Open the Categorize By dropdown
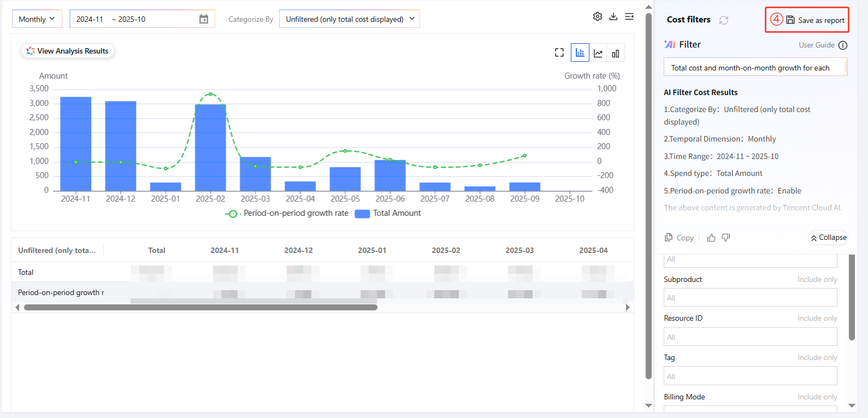The width and height of the screenshot is (868, 418). pyautogui.click(x=350, y=19)
